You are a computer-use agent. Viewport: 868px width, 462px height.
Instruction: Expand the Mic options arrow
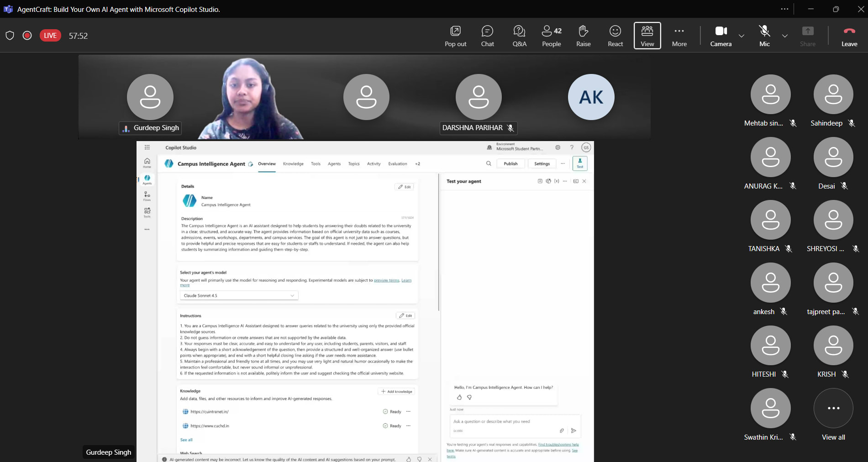784,36
